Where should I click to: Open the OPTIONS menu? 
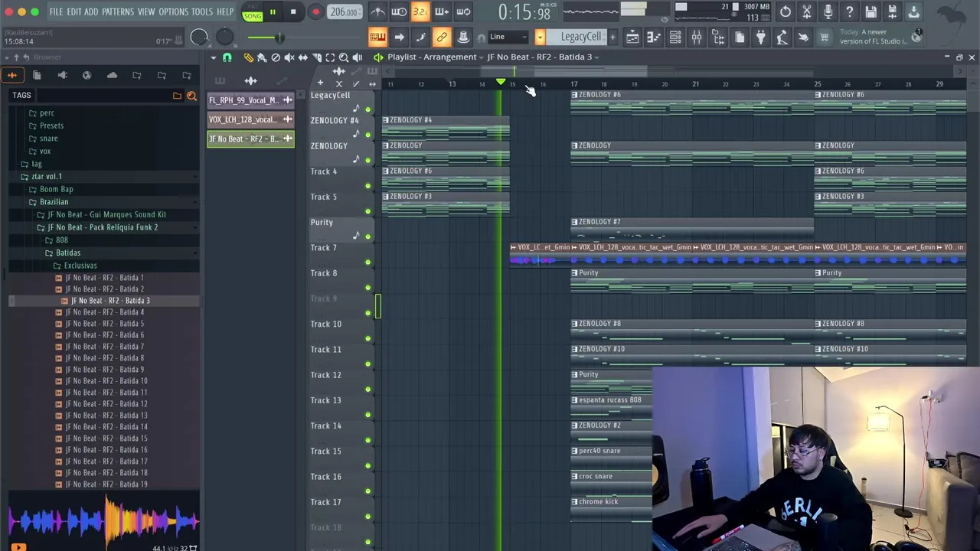coord(173,12)
